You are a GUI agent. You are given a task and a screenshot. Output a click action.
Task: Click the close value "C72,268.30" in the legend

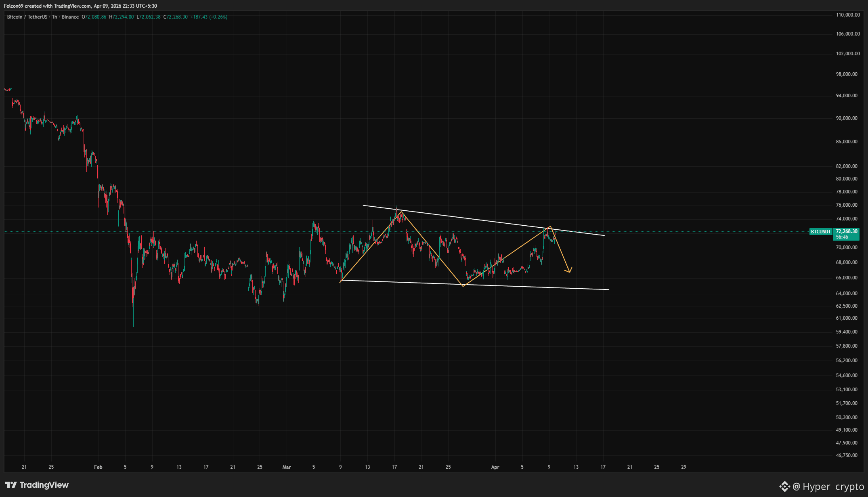click(176, 17)
